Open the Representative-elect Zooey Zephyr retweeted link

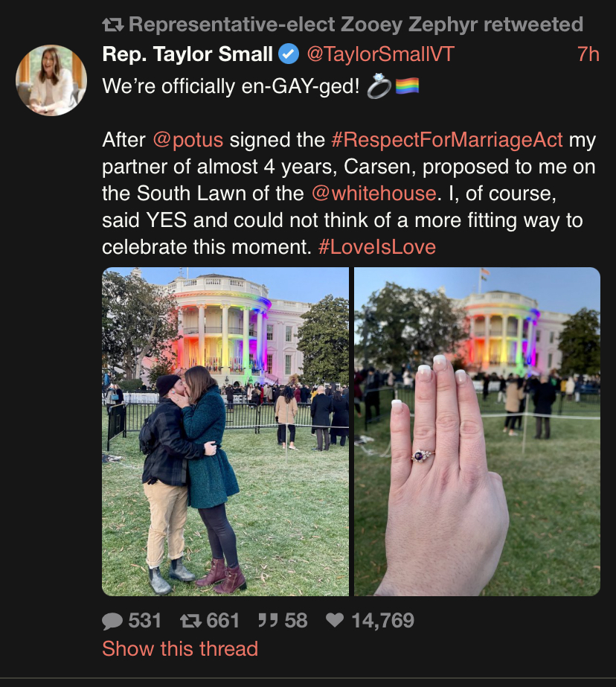pyautogui.click(x=356, y=25)
